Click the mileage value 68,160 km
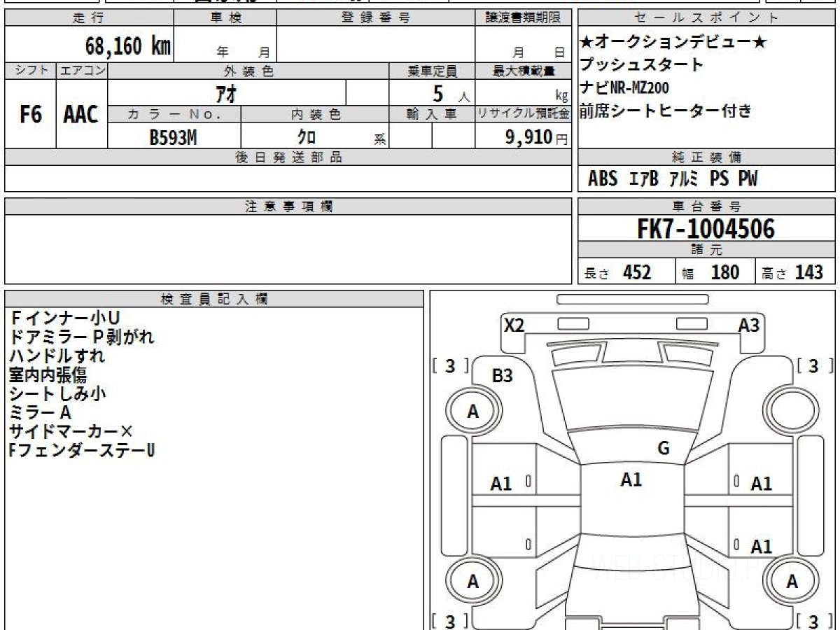 click(x=128, y=46)
